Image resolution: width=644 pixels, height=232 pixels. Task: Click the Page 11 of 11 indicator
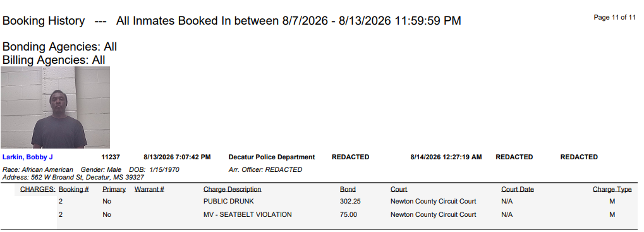614,17
